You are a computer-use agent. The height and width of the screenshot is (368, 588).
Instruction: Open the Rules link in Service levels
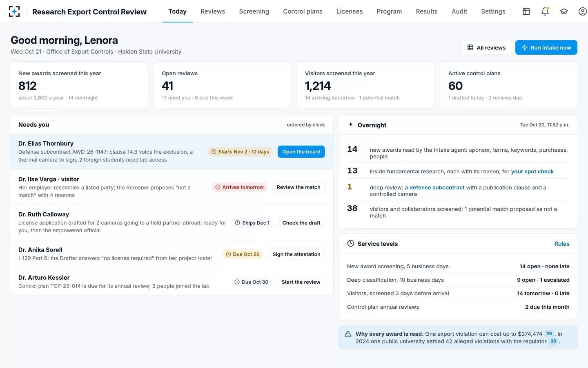tap(562, 244)
